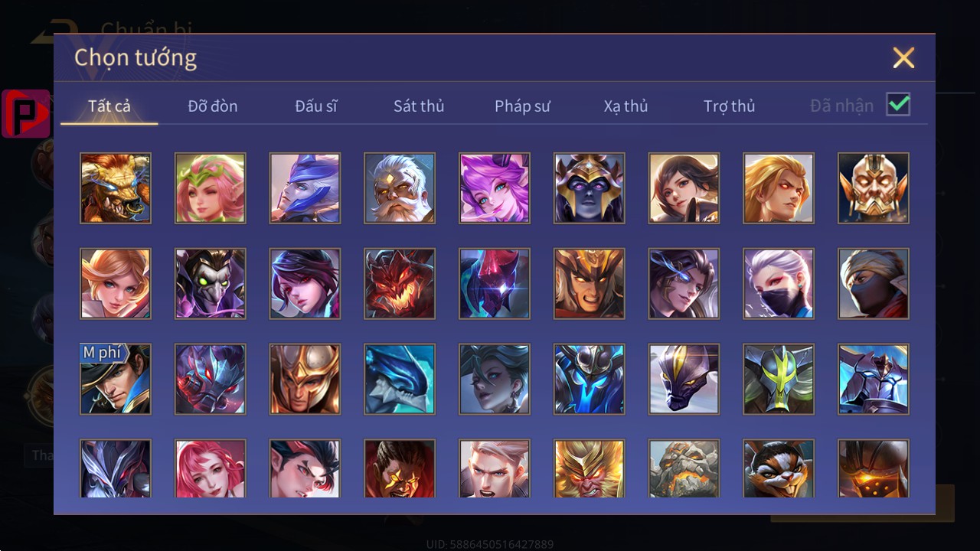The image size is (980, 551).
Task: Show the Sát thủ hero category
Action: (419, 106)
